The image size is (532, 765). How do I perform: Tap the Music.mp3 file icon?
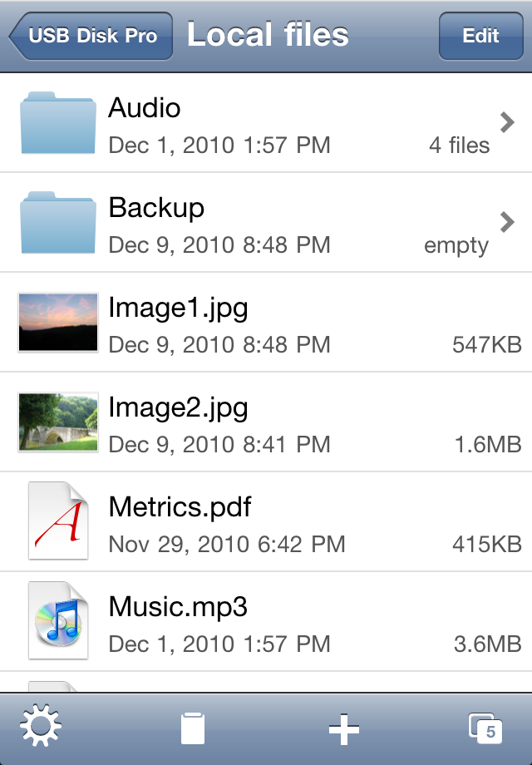(58, 621)
